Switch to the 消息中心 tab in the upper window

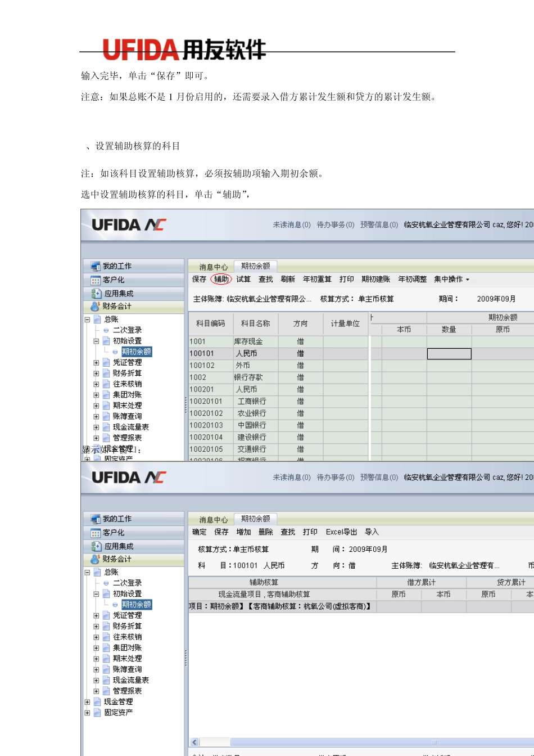[x=213, y=267]
